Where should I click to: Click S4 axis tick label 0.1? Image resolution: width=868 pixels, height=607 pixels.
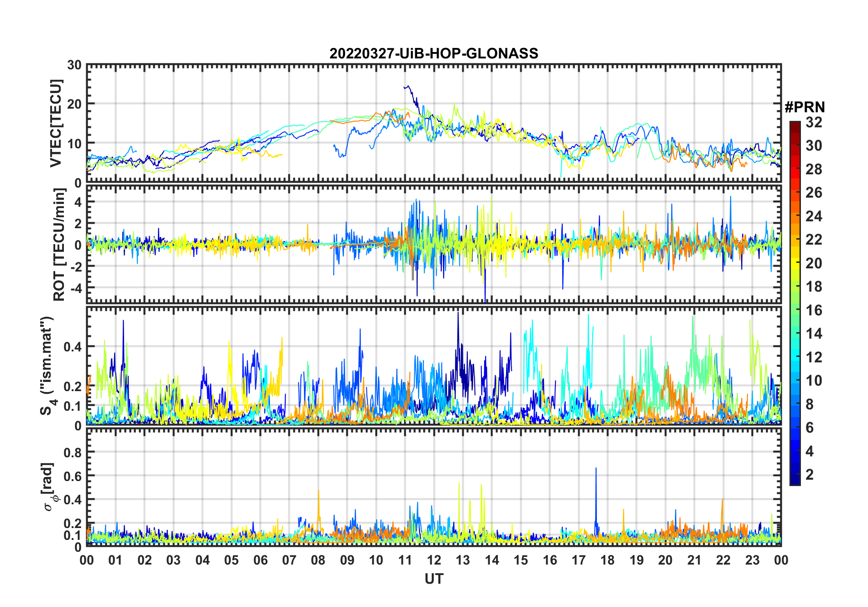tap(72, 406)
